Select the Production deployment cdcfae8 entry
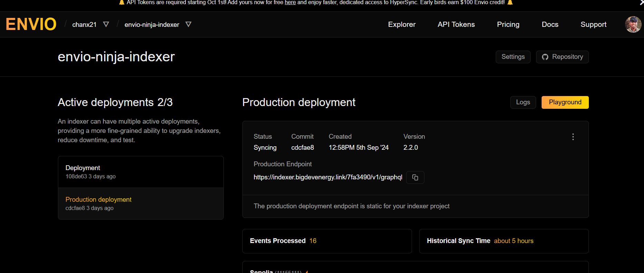 141,203
